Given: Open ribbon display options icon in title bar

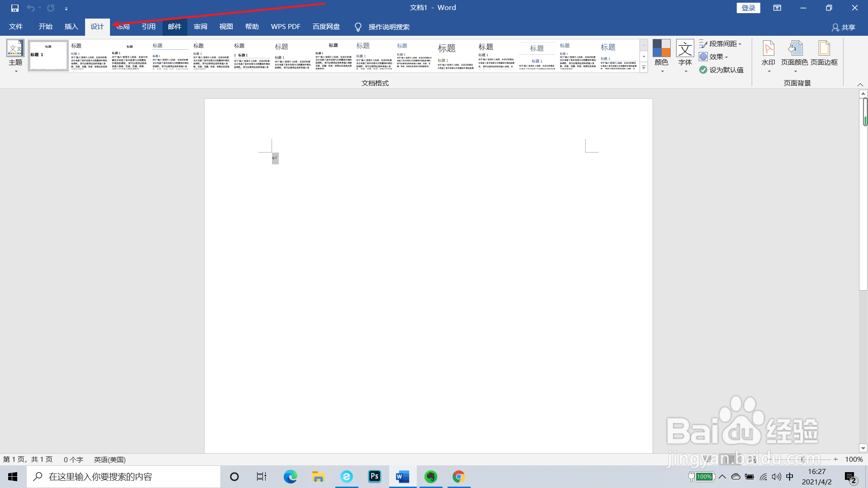Looking at the screenshot, I should 777,8.
